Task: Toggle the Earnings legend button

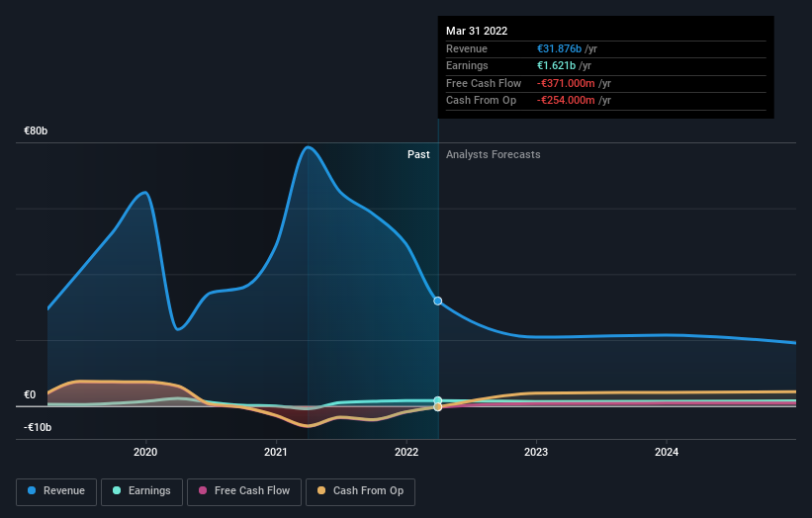Action: point(141,491)
